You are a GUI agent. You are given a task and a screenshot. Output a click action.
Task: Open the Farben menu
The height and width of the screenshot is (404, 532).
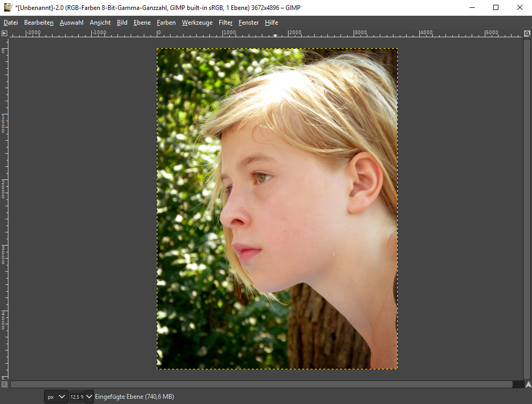tap(166, 23)
